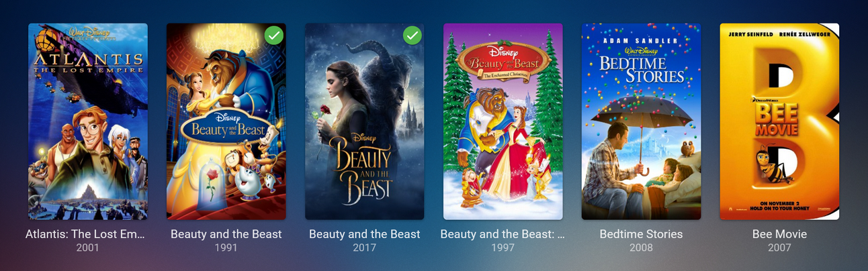Select the year 2017 label

point(365,248)
